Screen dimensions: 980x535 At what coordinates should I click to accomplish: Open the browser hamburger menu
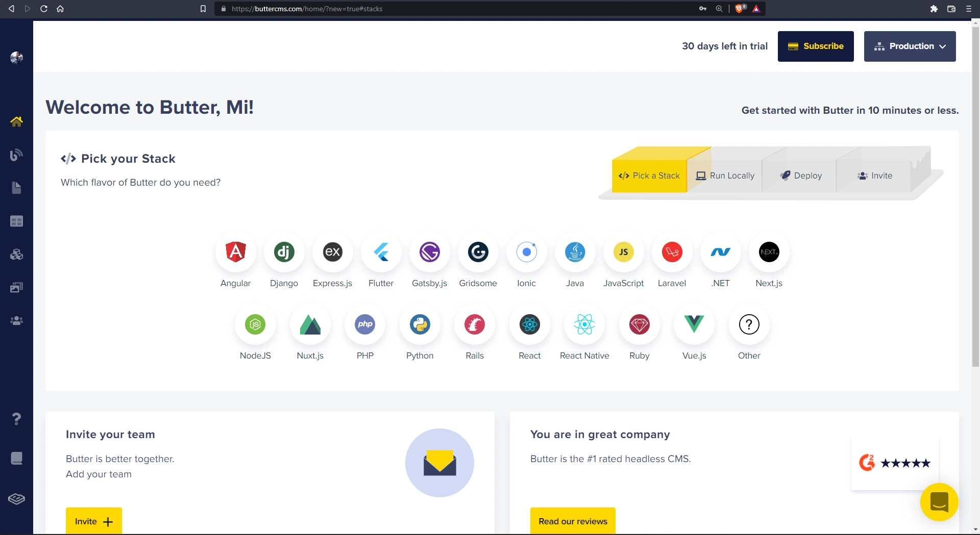click(968, 9)
